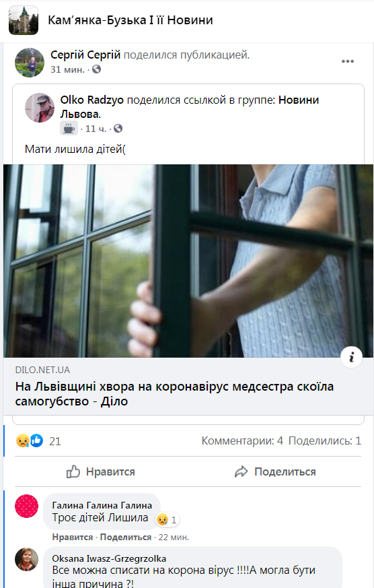Click the link info 'i' icon
The width and height of the screenshot is (374, 588).
(x=351, y=358)
